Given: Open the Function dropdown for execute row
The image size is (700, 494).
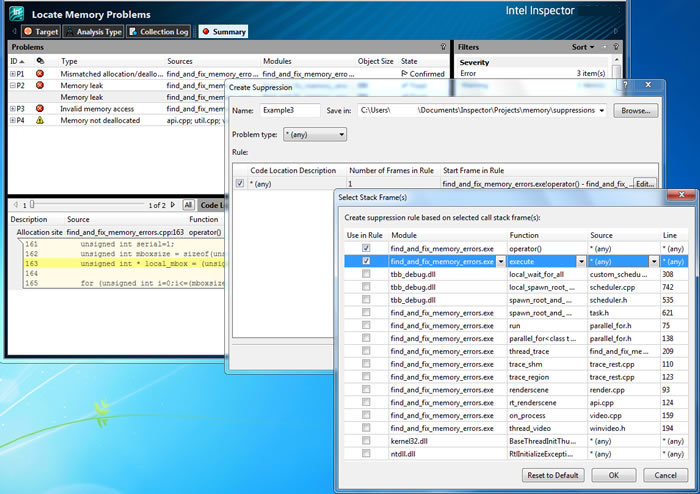Looking at the screenshot, I should click(582, 261).
